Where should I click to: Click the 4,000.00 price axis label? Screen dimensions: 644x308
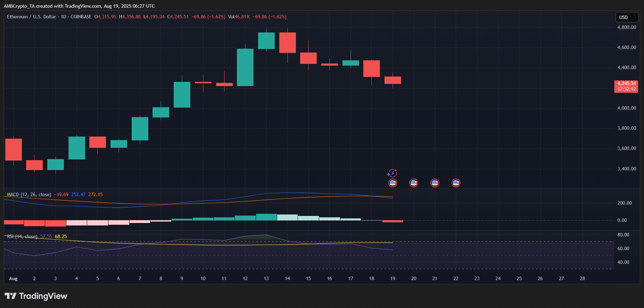(626, 108)
